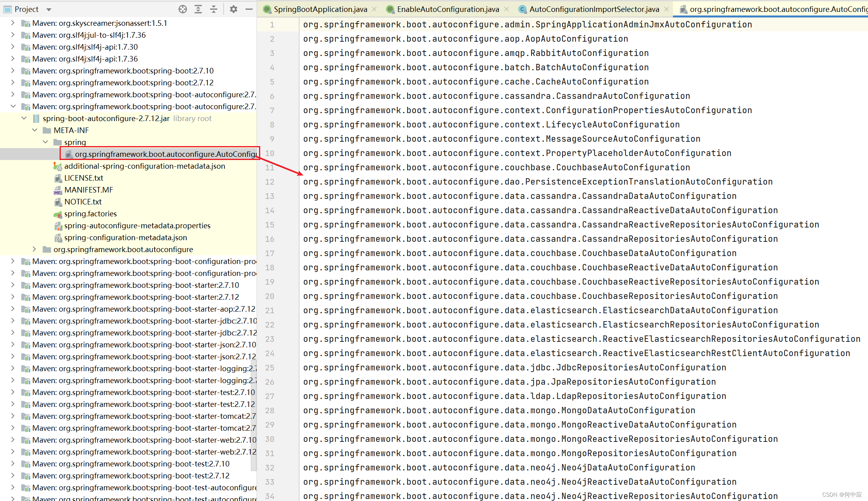Click SpringBootApplication.java annotation tab icon

267,9
